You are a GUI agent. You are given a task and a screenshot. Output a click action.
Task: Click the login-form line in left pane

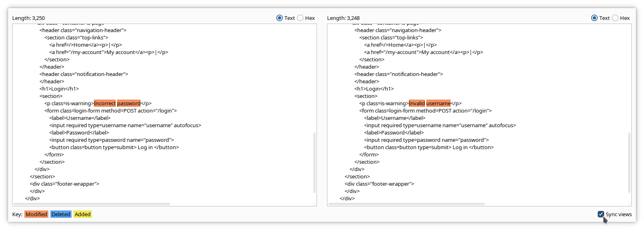point(111,111)
